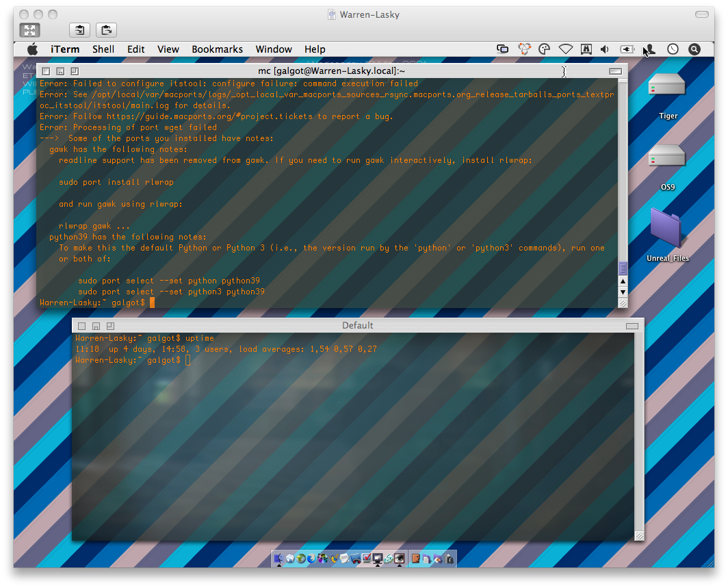The width and height of the screenshot is (728, 588).
Task: Open the Apple menu
Action: click(x=32, y=49)
